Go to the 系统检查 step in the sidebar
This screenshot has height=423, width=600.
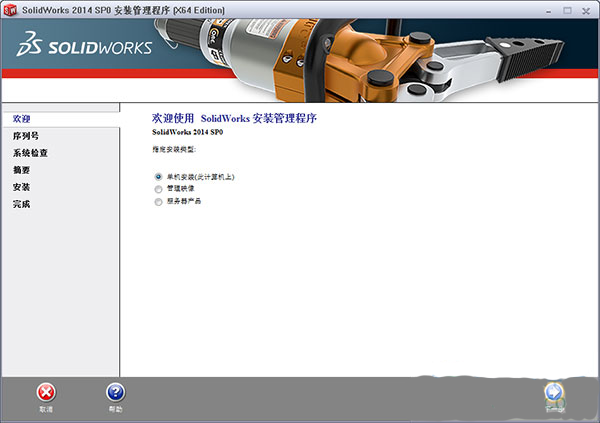pos(30,153)
